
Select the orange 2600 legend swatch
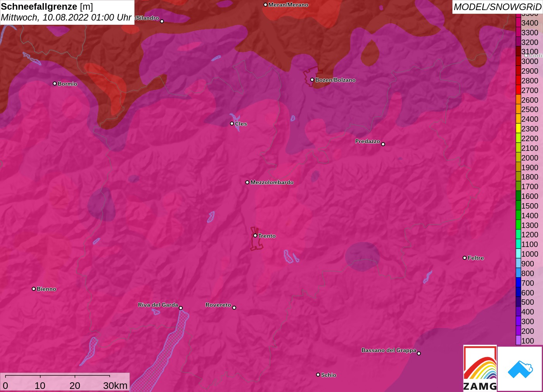coord(518,100)
